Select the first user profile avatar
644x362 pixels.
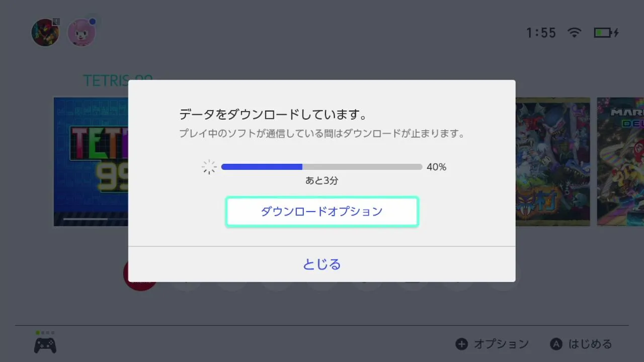45,33
